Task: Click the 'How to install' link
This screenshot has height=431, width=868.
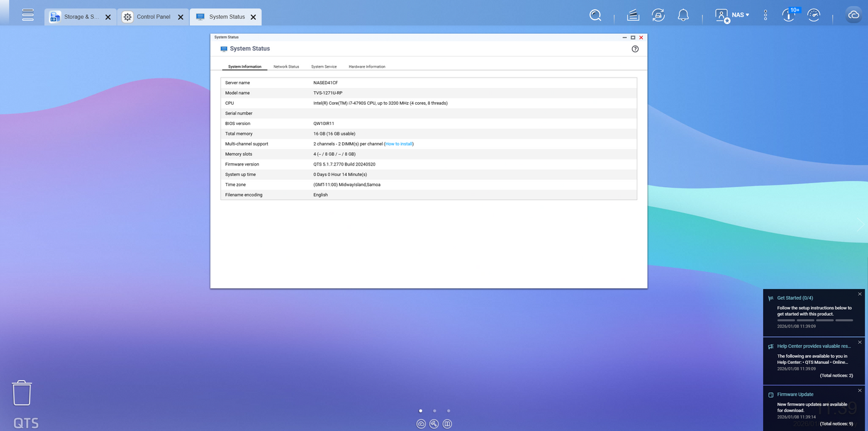Action: point(399,144)
